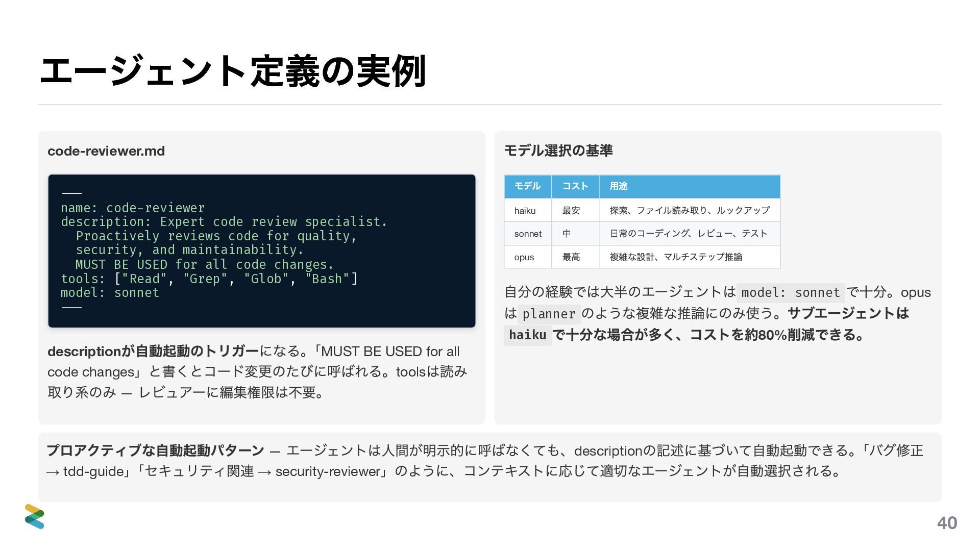This screenshot has height=551, width=980.
Task: Click the tools line in code block
Action: point(209,279)
